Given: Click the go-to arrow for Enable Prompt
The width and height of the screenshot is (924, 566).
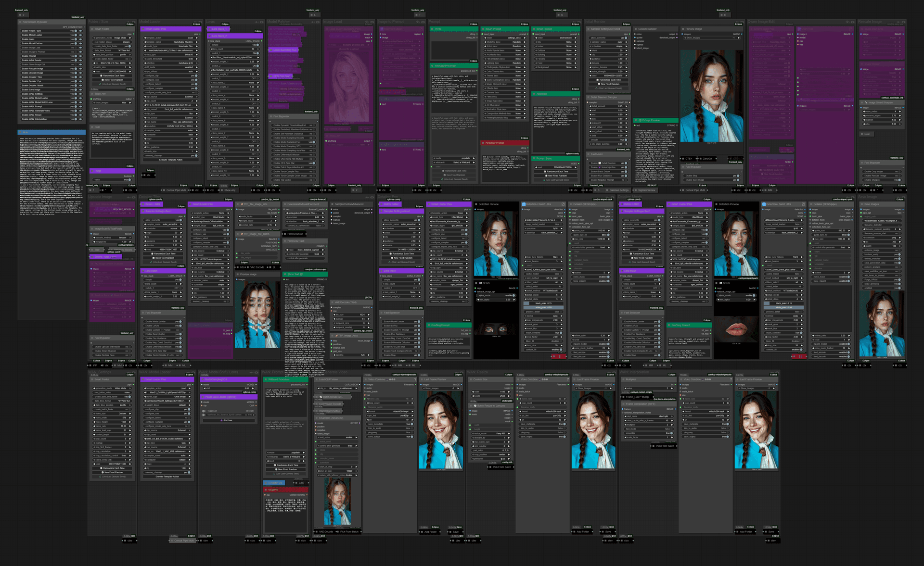Looking at the screenshot, I should click(80, 56).
